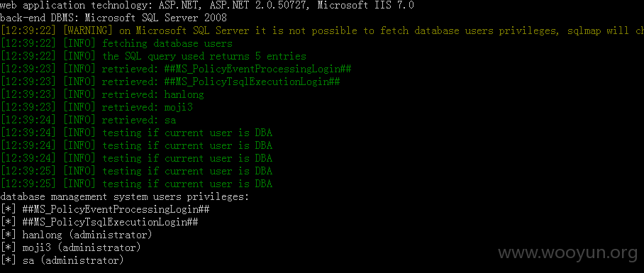
Task: Click "the SQL query used returns 5 entries"
Action: [x=153, y=56]
